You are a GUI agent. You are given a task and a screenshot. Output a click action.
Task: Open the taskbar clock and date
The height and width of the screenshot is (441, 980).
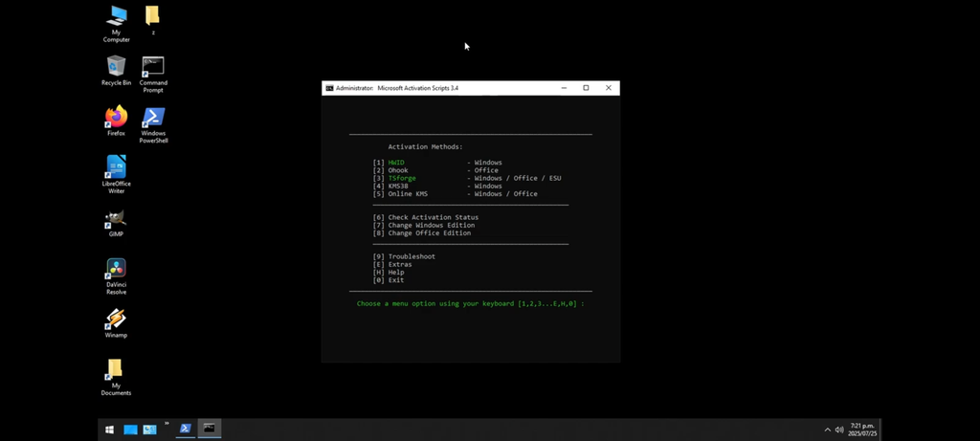pyautogui.click(x=863, y=430)
